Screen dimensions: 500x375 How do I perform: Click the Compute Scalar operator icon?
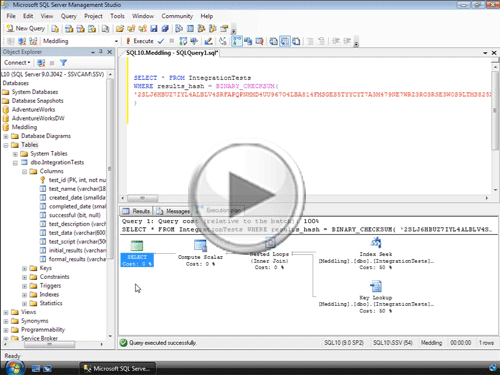pos(200,246)
